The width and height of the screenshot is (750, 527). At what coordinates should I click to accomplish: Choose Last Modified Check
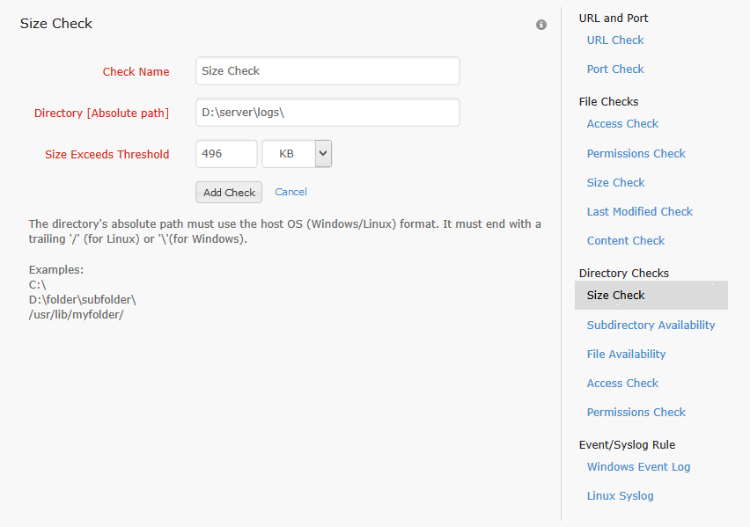pyautogui.click(x=639, y=212)
